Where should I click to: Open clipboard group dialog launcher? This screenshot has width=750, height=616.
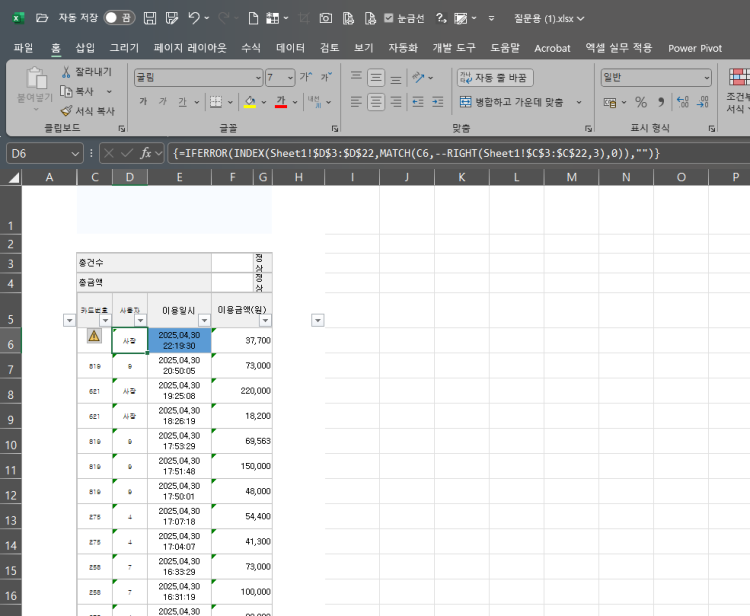click(122, 128)
